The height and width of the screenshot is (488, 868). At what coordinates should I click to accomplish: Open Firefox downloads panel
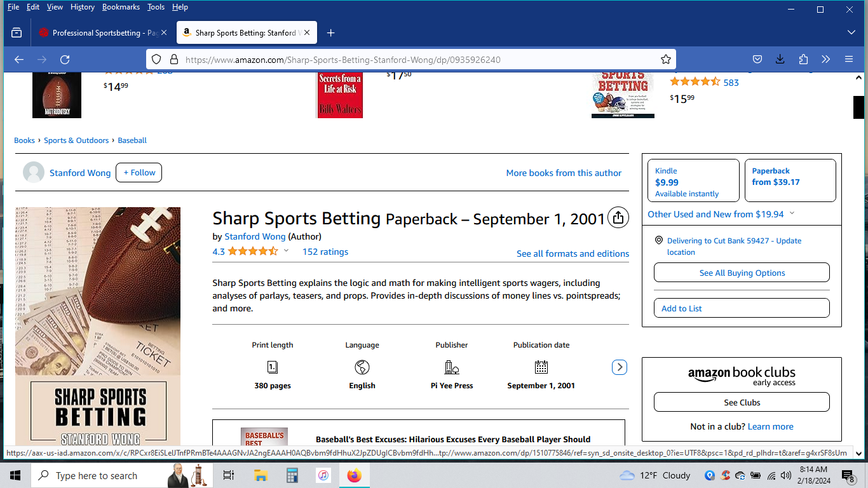coord(780,59)
